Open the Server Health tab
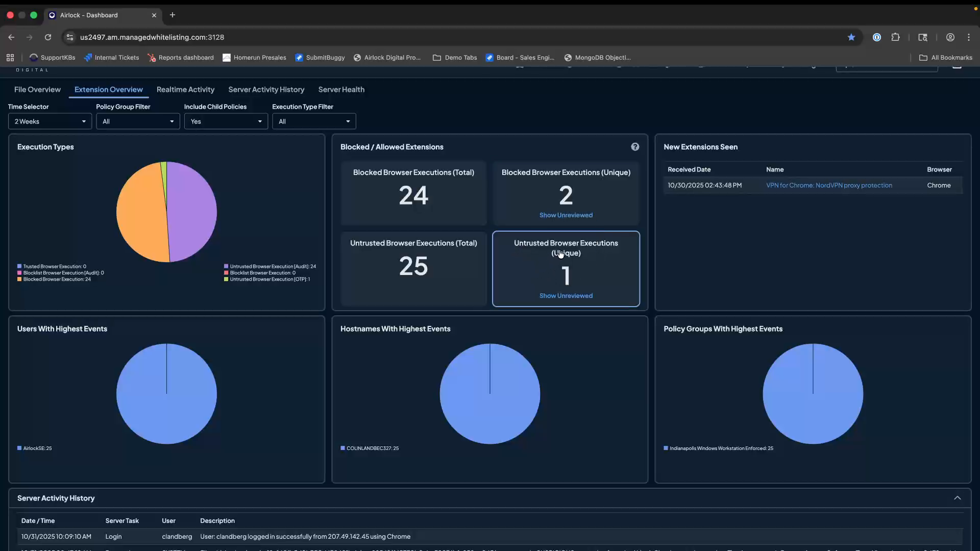This screenshot has height=551, width=980. pos(341,89)
